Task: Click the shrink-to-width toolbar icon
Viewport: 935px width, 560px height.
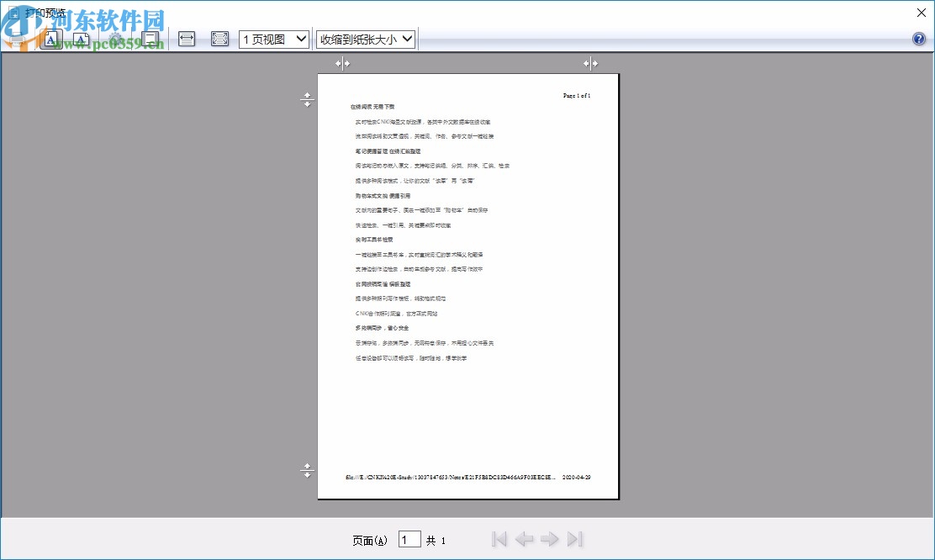Action: 186,39
